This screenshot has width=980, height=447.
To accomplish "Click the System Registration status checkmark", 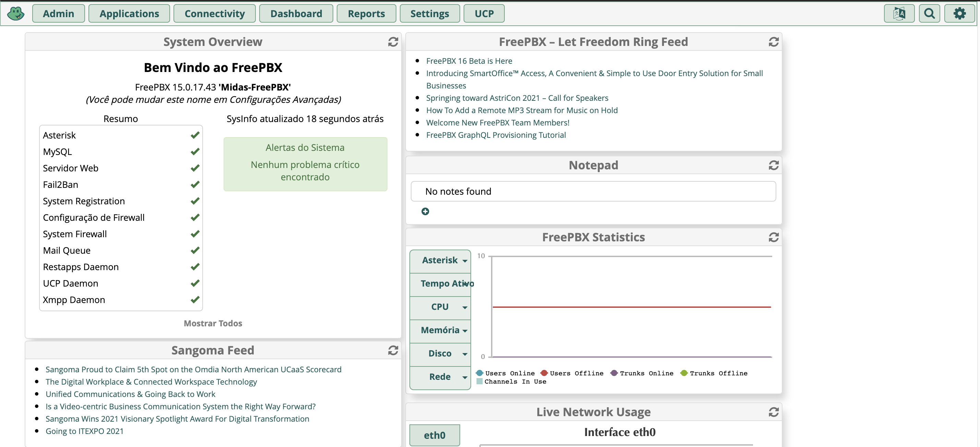I will click(195, 201).
